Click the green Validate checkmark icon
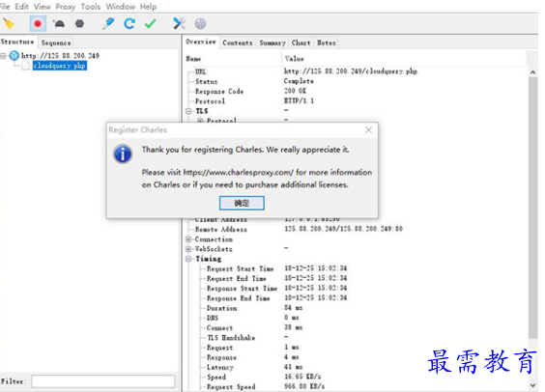 pyautogui.click(x=151, y=23)
